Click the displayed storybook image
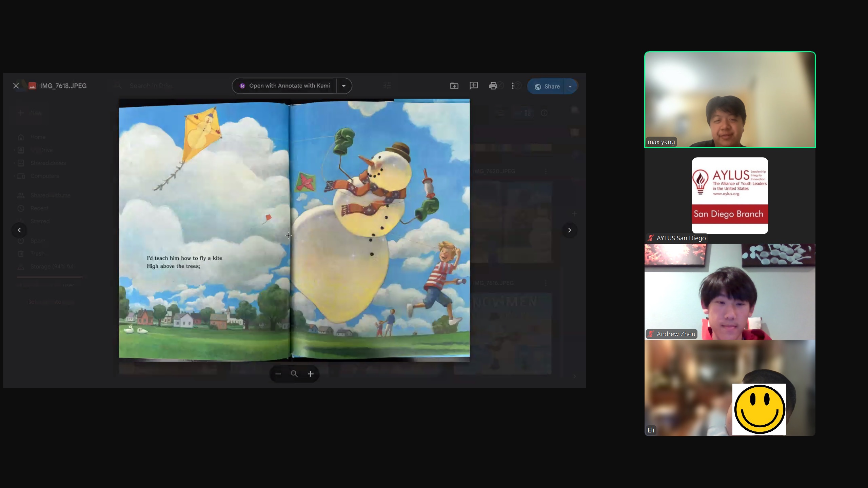The width and height of the screenshot is (868, 488). 294,230
